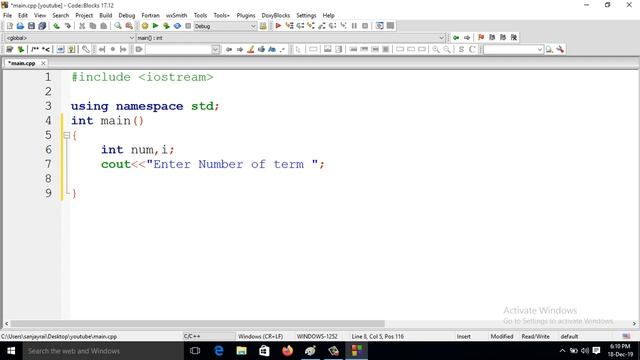The width and height of the screenshot is (640, 360).
Task: Click the Build and run icon
Action: (166, 26)
